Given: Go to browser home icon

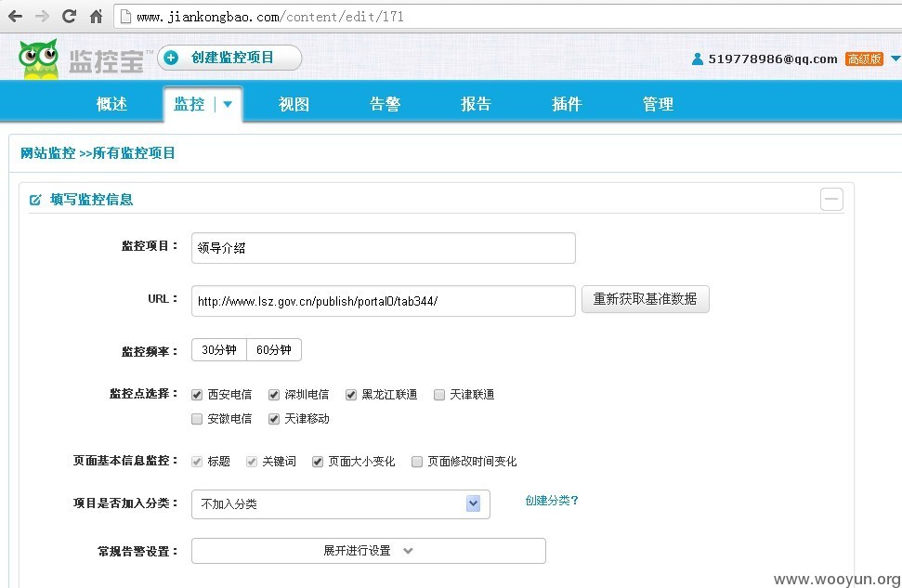Looking at the screenshot, I should click(96, 16).
